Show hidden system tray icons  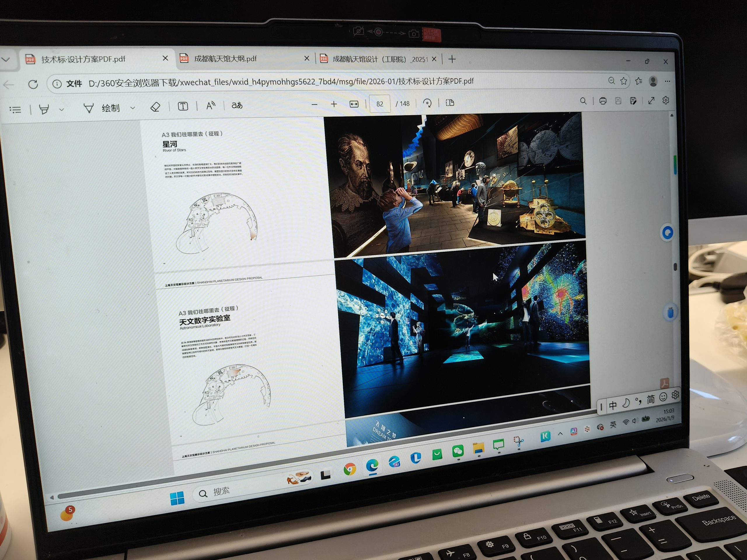560,434
